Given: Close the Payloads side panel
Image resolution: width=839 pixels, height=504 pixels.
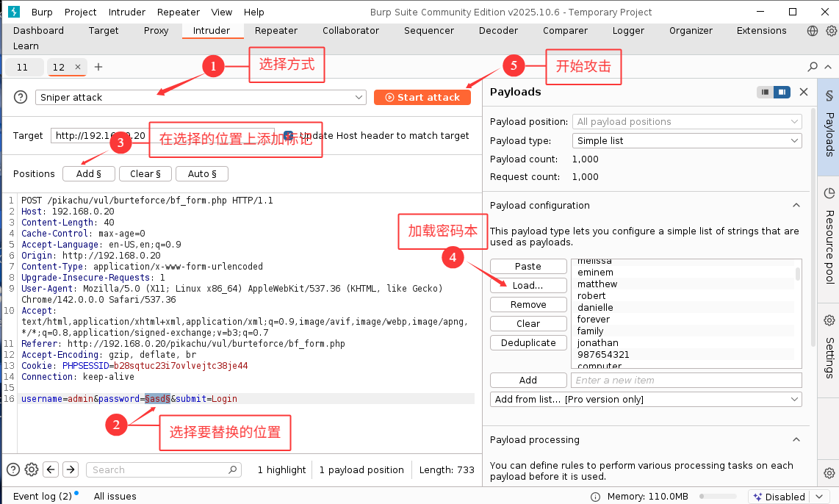Looking at the screenshot, I should (803, 92).
